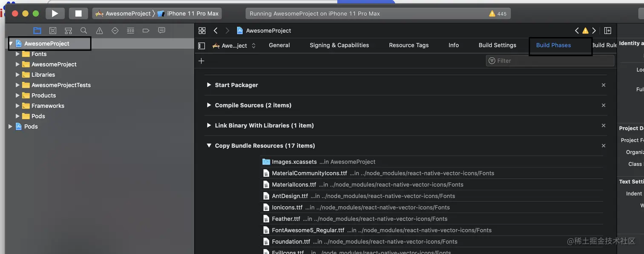Jump to next issue arrow
This screenshot has height=254, width=644.
click(x=594, y=31)
